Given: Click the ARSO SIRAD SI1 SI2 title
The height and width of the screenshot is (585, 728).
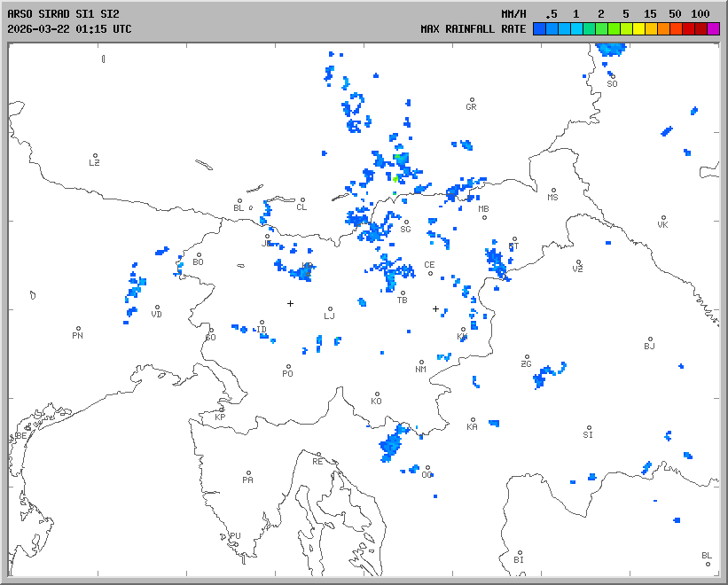Looking at the screenshot, I should point(63,14).
